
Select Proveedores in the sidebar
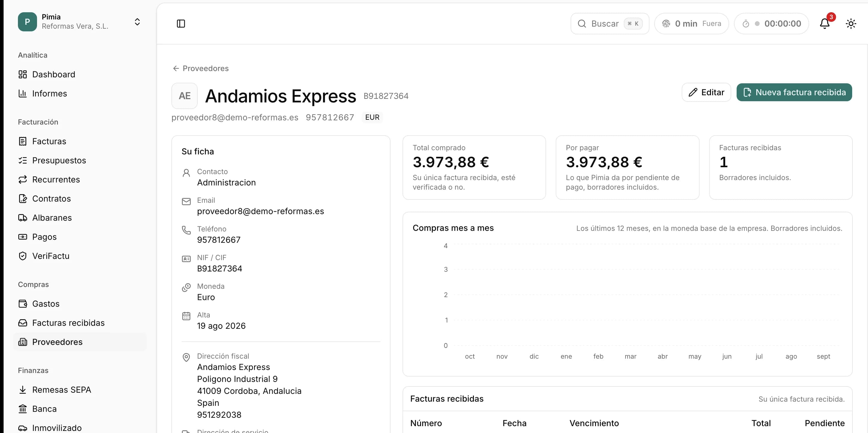80,342
